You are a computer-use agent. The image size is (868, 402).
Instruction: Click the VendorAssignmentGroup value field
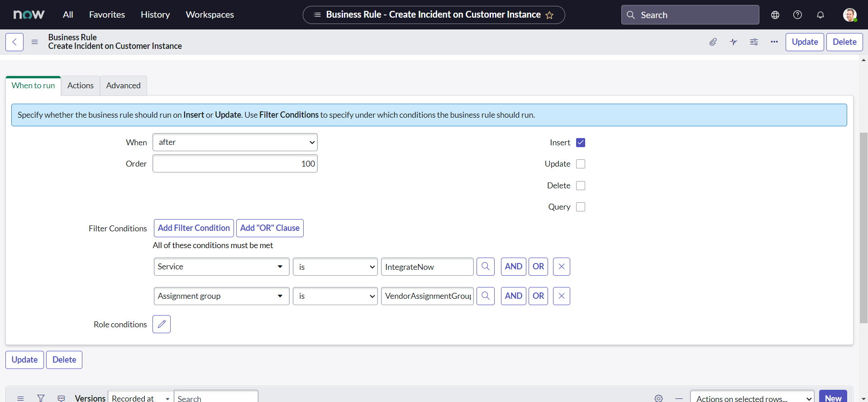point(427,296)
